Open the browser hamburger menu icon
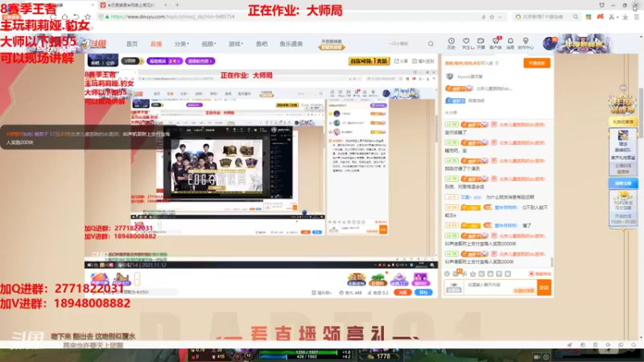The width and height of the screenshot is (644, 362). [x=636, y=17]
